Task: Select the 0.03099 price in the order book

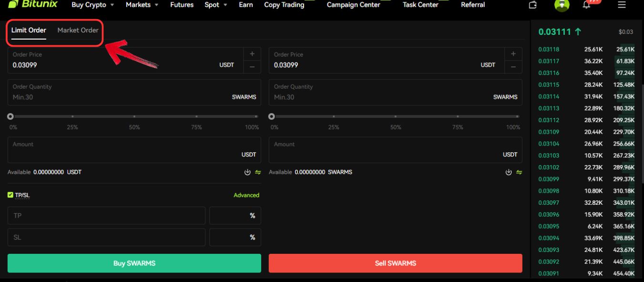Action: tap(549, 179)
